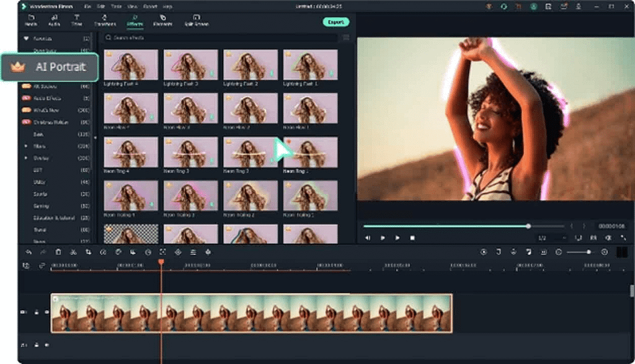Viewport: 635px width, 364px height.
Task: Click the timeline zoom slider
Action: [x=580, y=252]
